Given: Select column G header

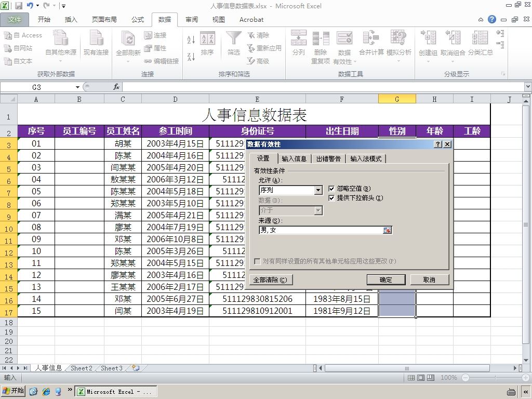Looking at the screenshot, I should pyautogui.click(x=397, y=99).
